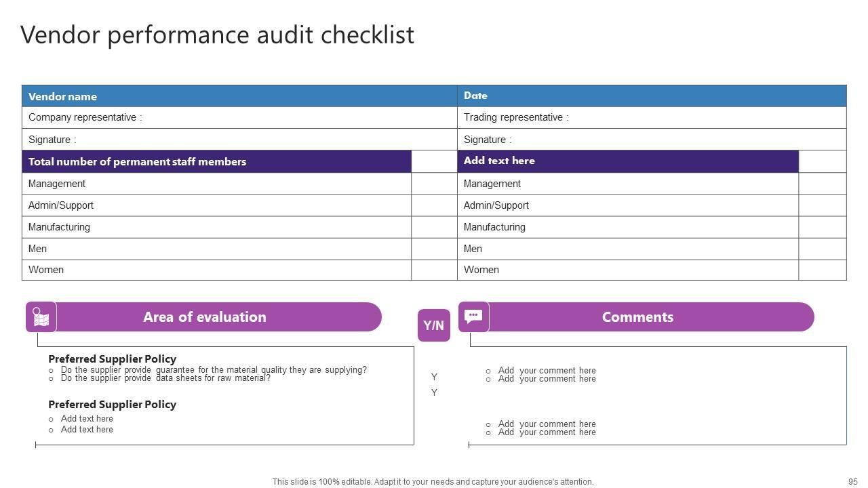The height and width of the screenshot is (488, 868).
Task: Click the left Signature field row
Action: (239, 140)
